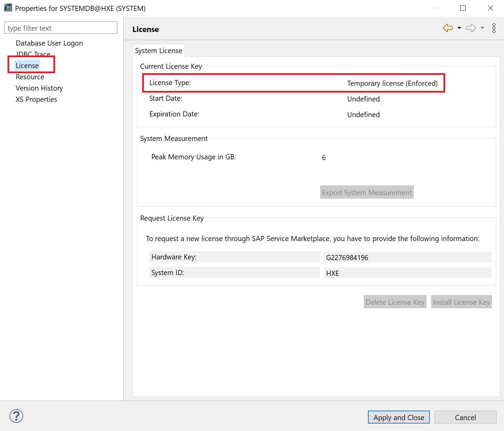Select Database User Logon in tree
This screenshot has height=431, width=504.
(x=49, y=43)
